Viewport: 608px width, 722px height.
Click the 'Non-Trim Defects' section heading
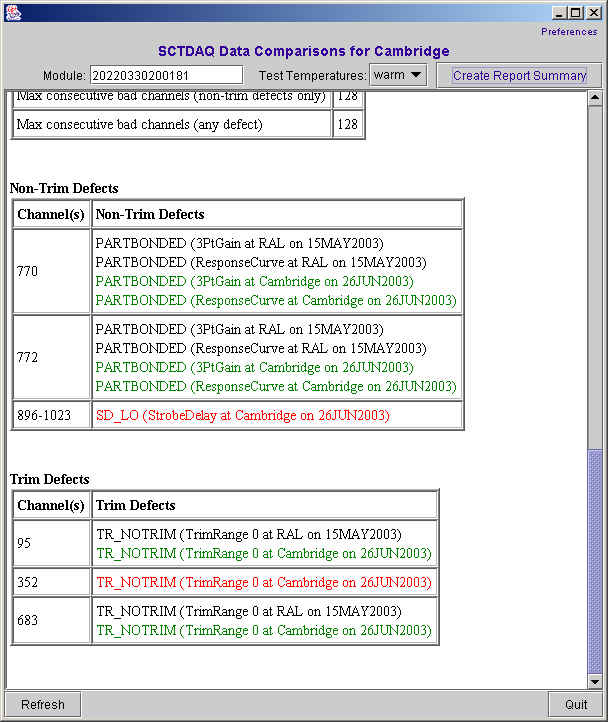click(x=64, y=188)
